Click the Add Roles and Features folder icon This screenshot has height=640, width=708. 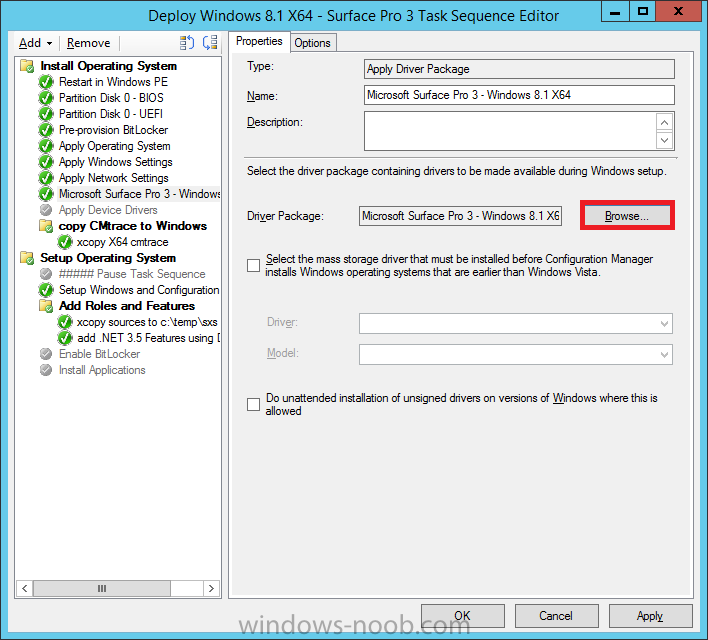tap(46, 306)
